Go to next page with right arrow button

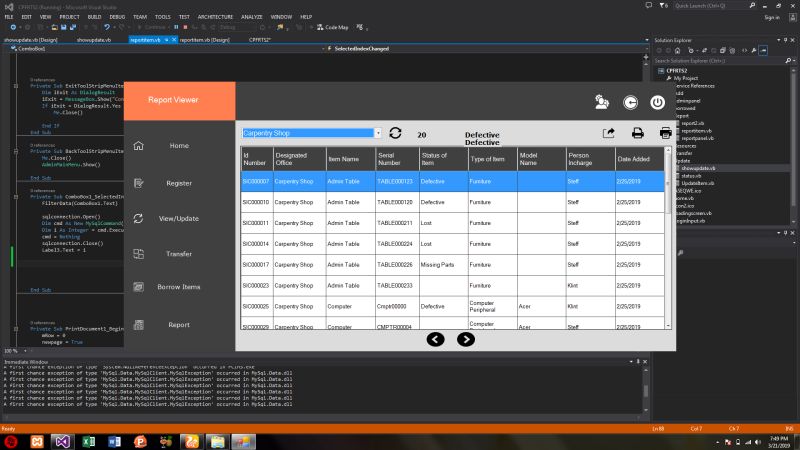(466, 339)
